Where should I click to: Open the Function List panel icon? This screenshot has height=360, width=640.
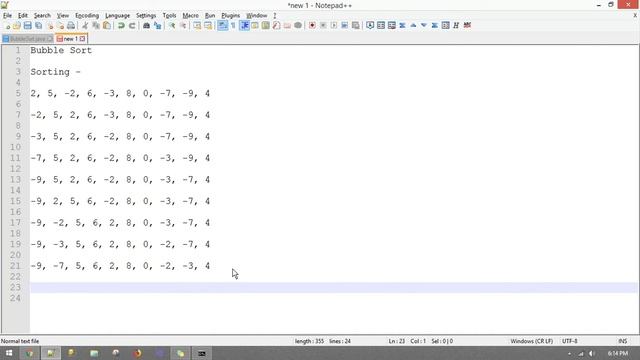click(x=276, y=26)
